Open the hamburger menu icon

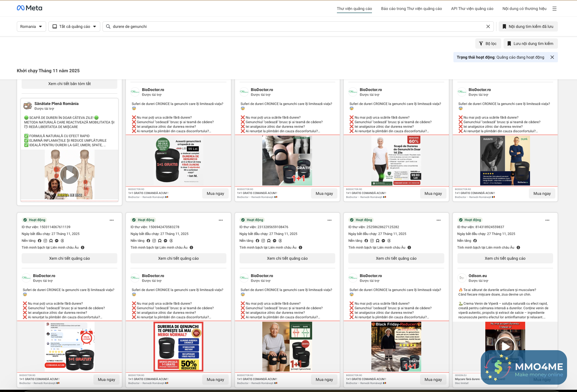(554, 9)
